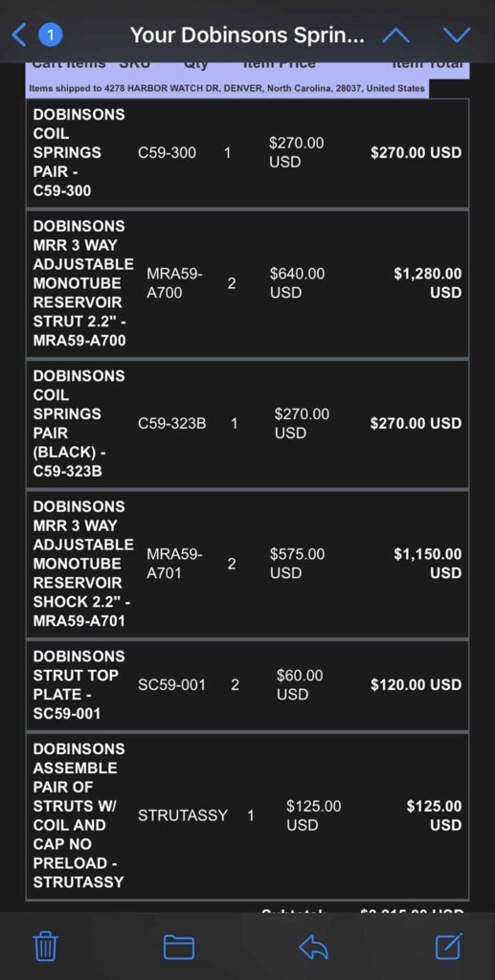Tap the $575.00 USD item price
Screen dimensions: 495x980
point(297,564)
